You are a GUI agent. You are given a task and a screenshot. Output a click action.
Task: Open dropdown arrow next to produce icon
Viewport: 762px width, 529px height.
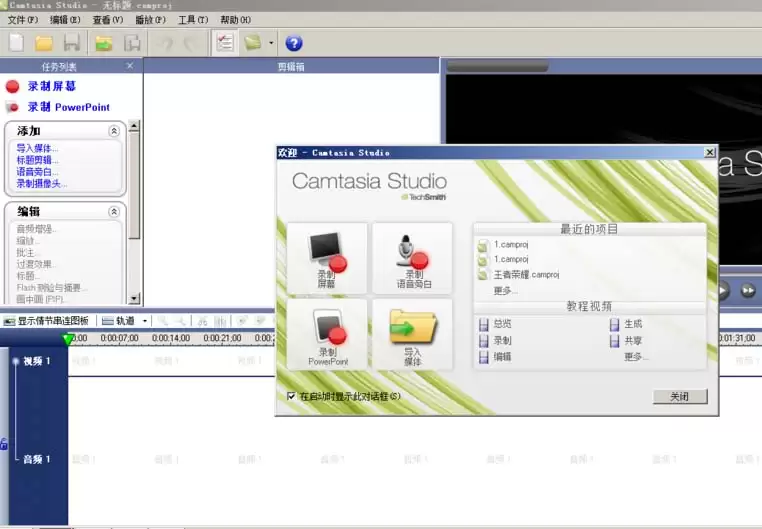pos(271,43)
